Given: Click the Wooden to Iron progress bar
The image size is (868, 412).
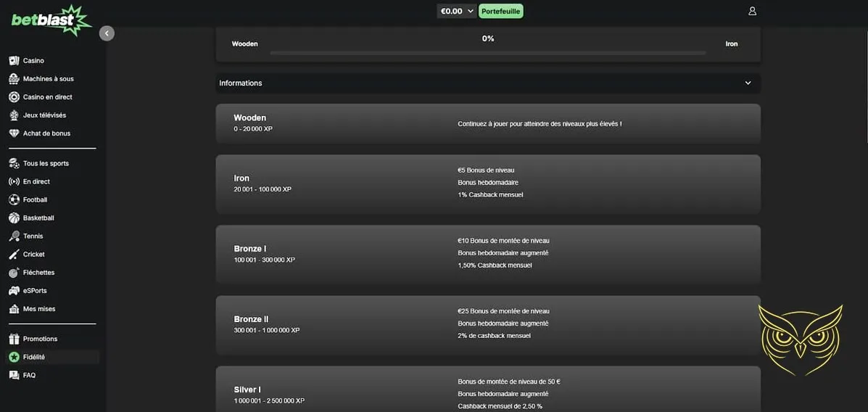Looking at the screenshot, I should pyautogui.click(x=488, y=53).
